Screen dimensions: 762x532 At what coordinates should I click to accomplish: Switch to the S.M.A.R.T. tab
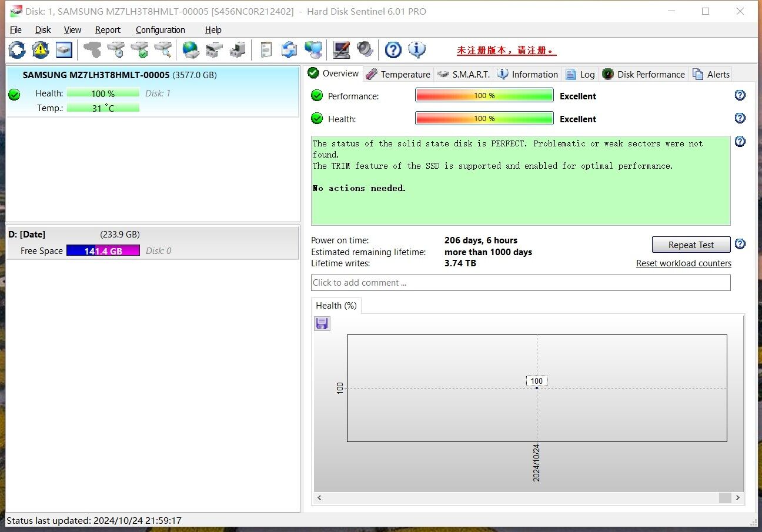click(x=464, y=74)
